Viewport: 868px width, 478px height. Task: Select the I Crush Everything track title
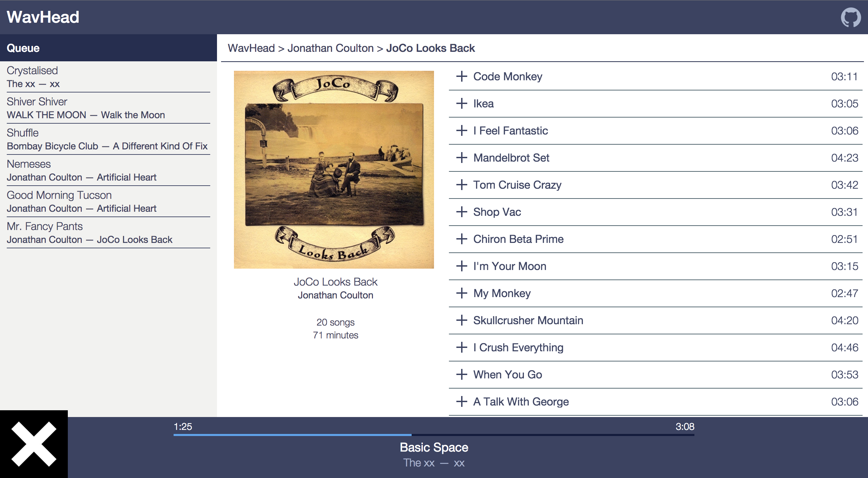[518, 347]
